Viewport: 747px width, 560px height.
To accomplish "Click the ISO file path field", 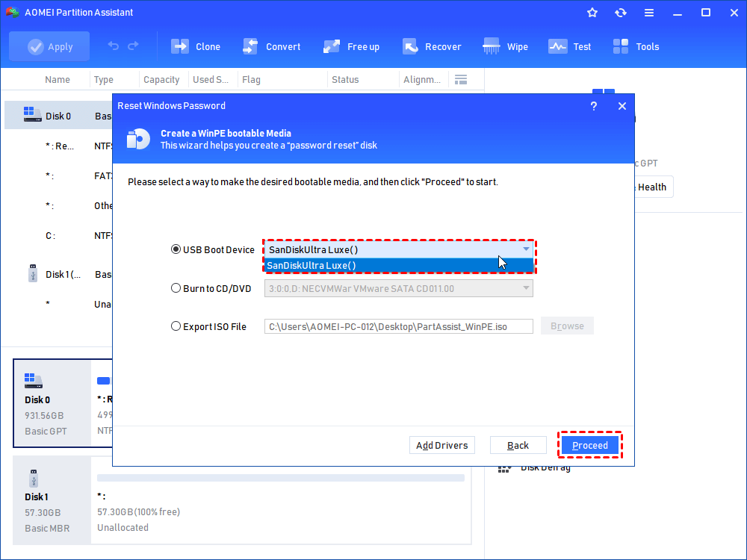I will (398, 326).
